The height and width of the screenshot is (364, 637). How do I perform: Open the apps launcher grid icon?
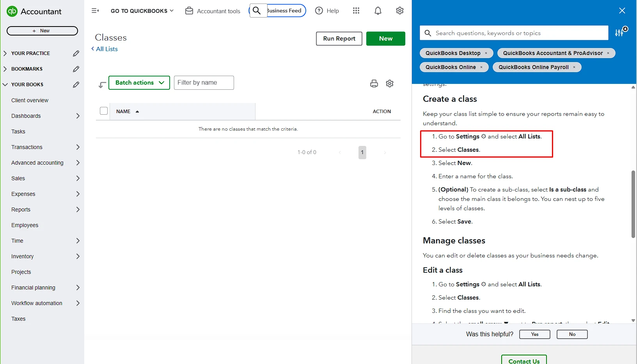356,11
